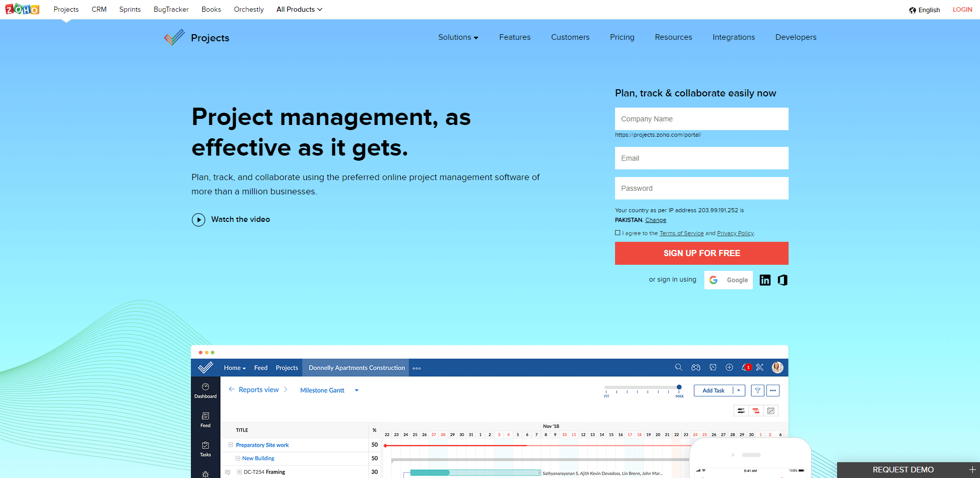Go to the Features page
The width and height of the screenshot is (980, 478).
tap(514, 37)
